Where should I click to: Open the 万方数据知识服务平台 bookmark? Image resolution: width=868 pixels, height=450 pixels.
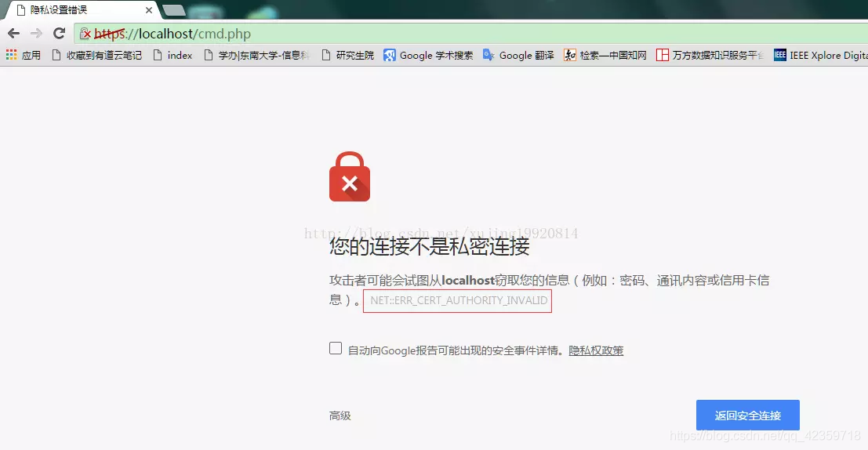[x=710, y=56]
